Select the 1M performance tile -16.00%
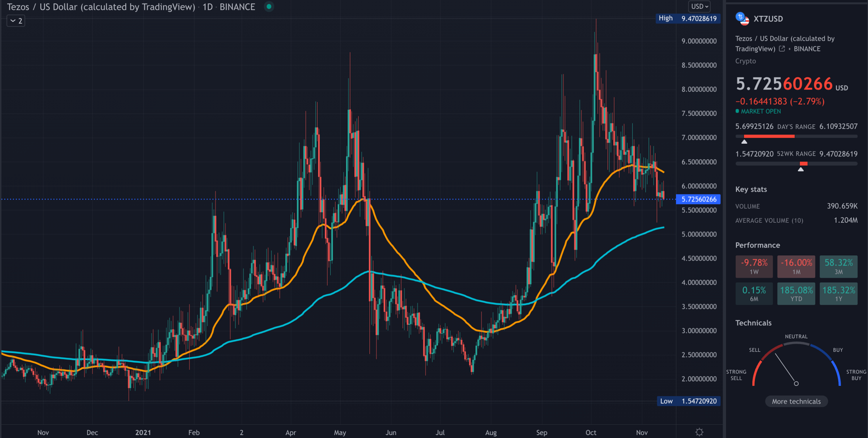Image resolution: width=868 pixels, height=438 pixels. click(796, 266)
